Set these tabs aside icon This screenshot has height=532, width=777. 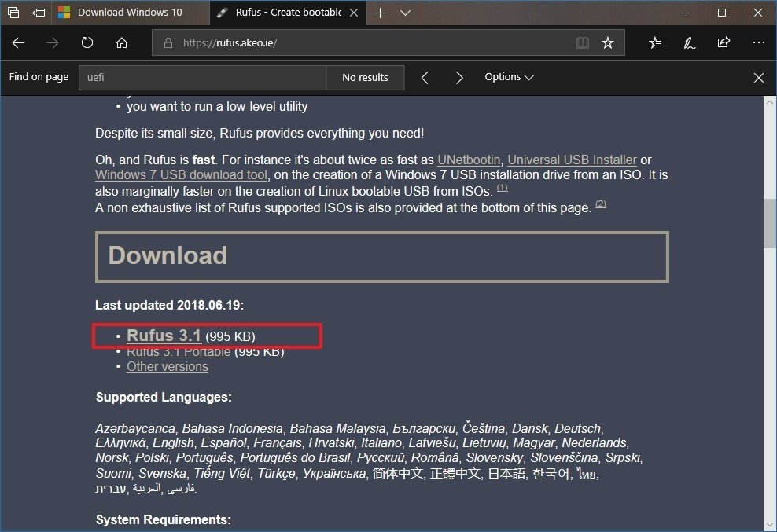[x=39, y=13]
